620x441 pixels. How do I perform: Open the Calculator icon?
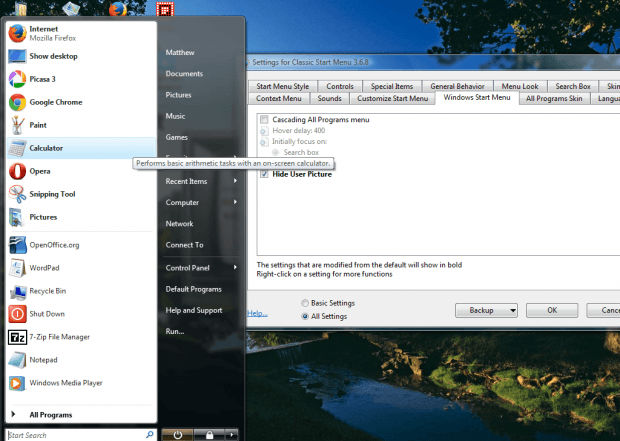[x=17, y=148]
